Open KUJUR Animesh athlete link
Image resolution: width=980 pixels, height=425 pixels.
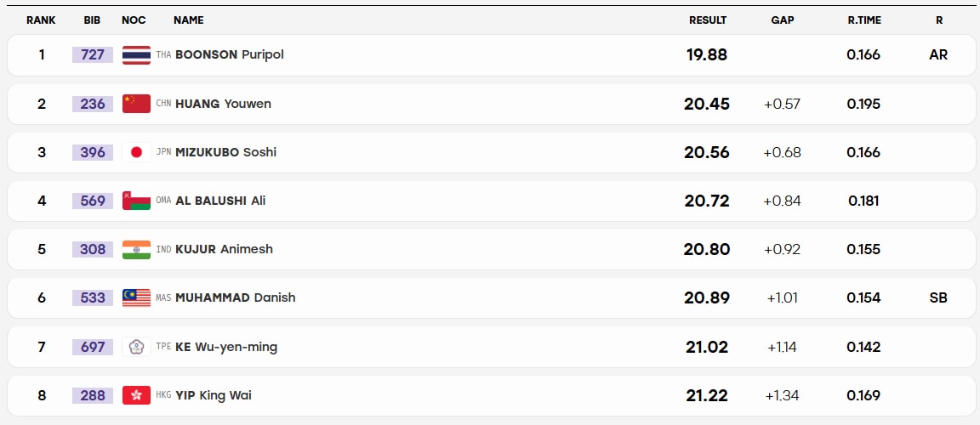pyautogui.click(x=224, y=250)
